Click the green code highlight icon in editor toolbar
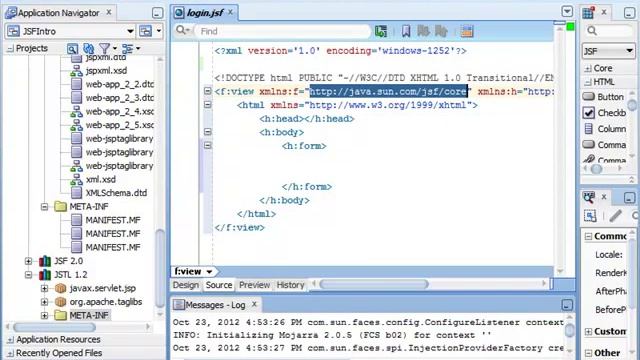Image resolution: width=640 pixels, height=360 pixels. point(381,31)
